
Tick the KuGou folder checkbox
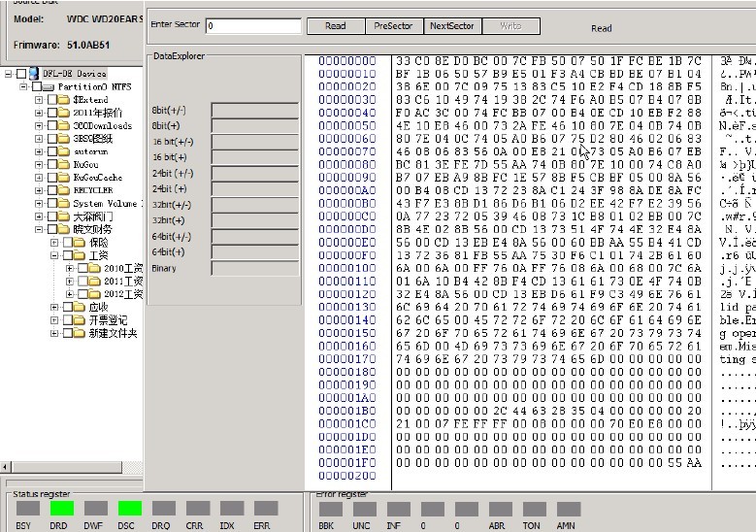pyautogui.click(x=52, y=164)
